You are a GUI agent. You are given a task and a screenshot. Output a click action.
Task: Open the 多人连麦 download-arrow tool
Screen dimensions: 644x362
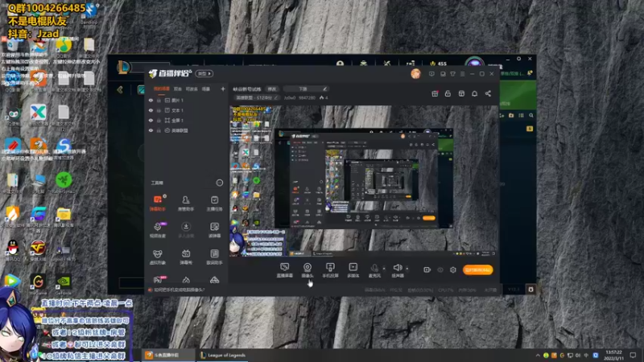pyautogui.click(x=186, y=230)
